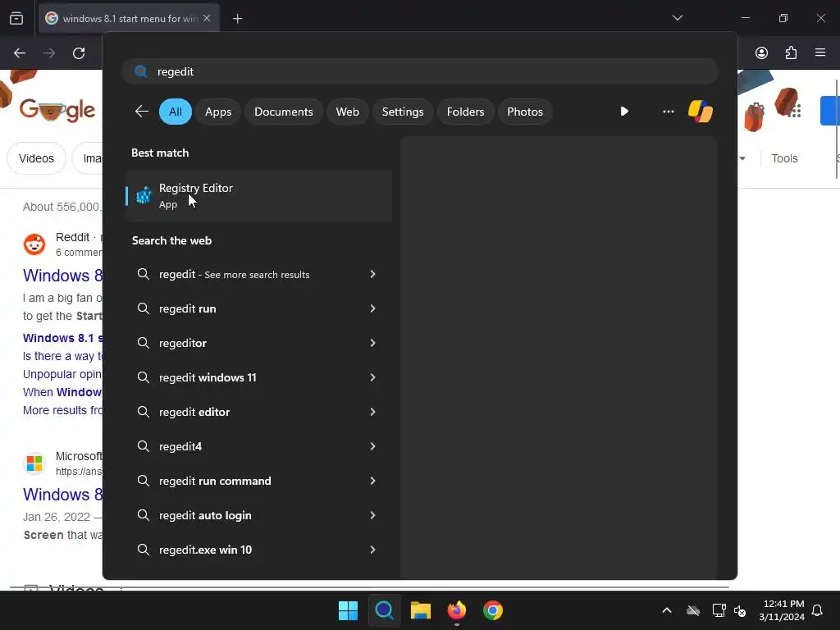Click the magnifier icon beside 'regedit.exe win 10'
This screenshot has height=630, width=840.
[143, 550]
